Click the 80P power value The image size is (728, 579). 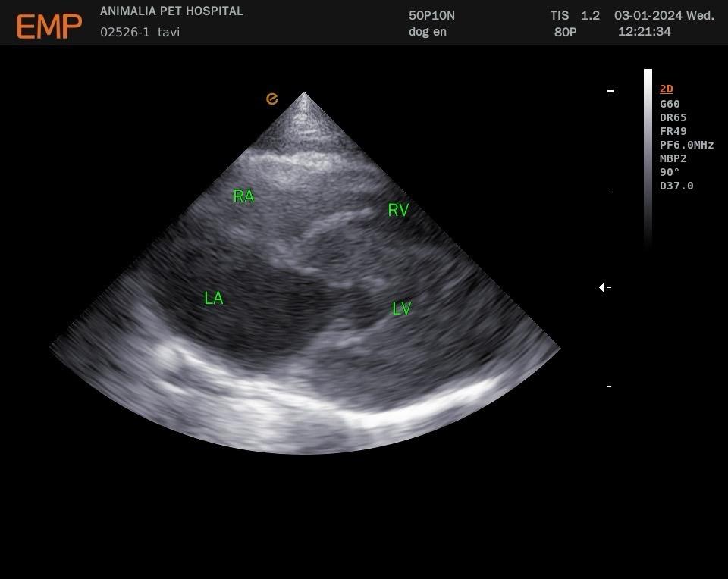(565, 32)
